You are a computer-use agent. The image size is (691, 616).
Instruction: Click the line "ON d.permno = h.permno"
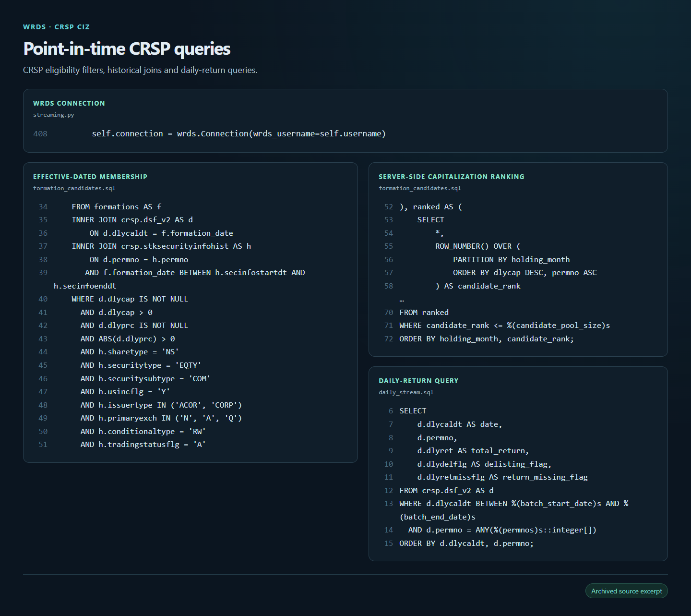tap(139, 259)
